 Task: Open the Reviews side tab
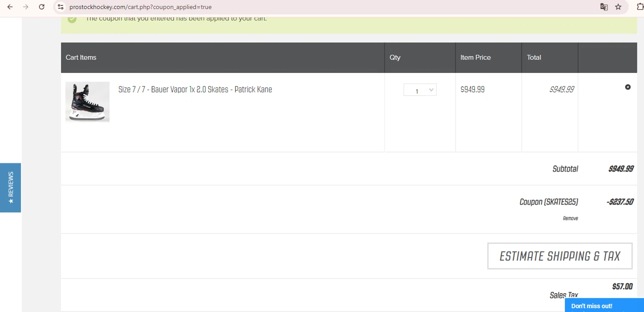(10, 188)
